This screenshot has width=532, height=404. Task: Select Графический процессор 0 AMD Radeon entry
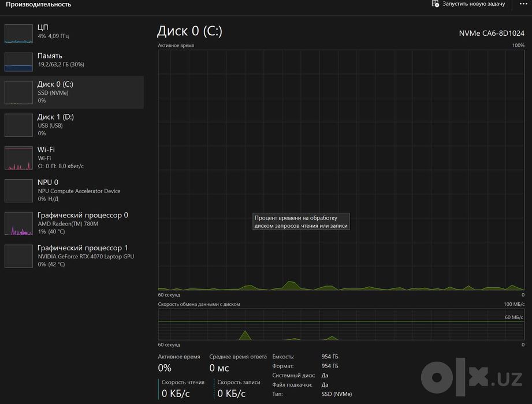[x=72, y=224]
